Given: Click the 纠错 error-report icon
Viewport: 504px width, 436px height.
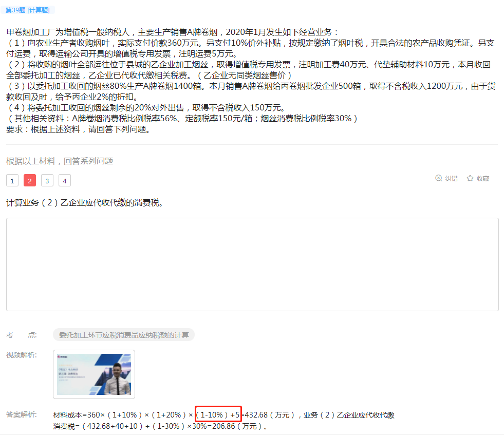Looking at the screenshot, I should pyautogui.click(x=438, y=178).
